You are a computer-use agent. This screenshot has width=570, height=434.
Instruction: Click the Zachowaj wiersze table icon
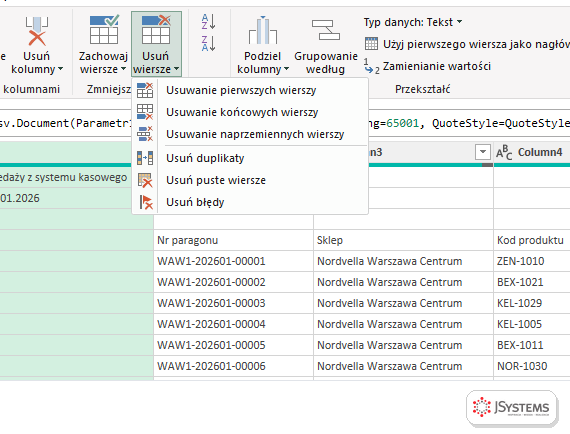[104, 31]
